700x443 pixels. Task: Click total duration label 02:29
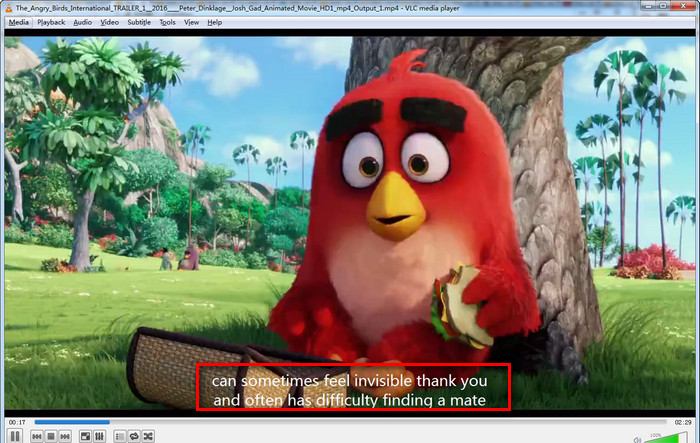pos(683,422)
